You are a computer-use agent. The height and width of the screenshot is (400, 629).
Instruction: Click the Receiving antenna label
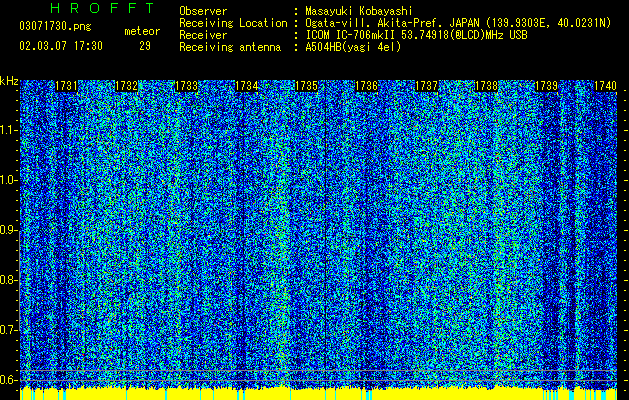pyautogui.click(x=230, y=47)
